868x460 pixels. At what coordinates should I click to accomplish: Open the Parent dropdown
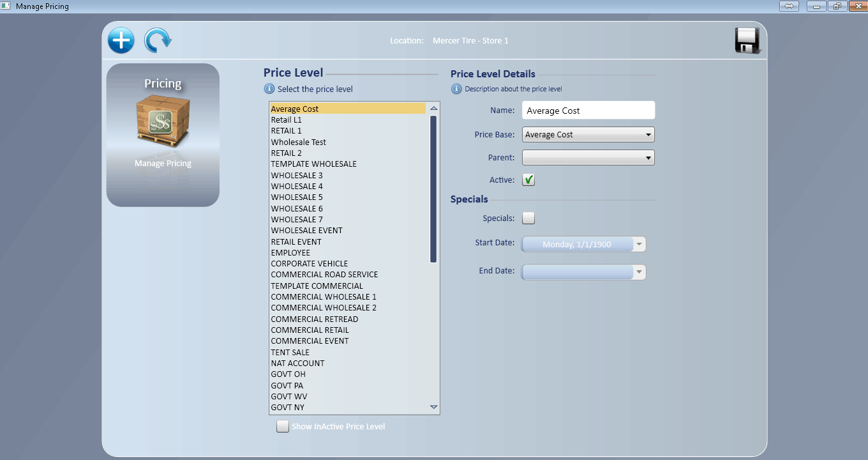pos(588,157)
